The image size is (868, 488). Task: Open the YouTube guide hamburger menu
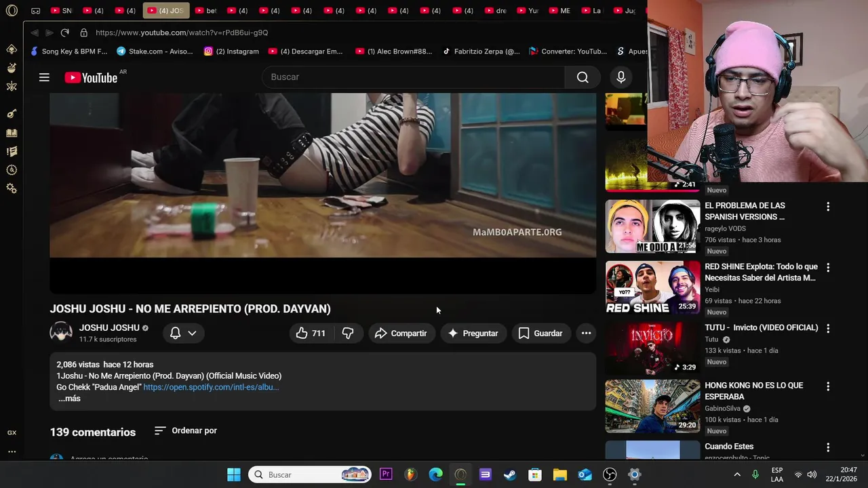click(x=44, y=77)
